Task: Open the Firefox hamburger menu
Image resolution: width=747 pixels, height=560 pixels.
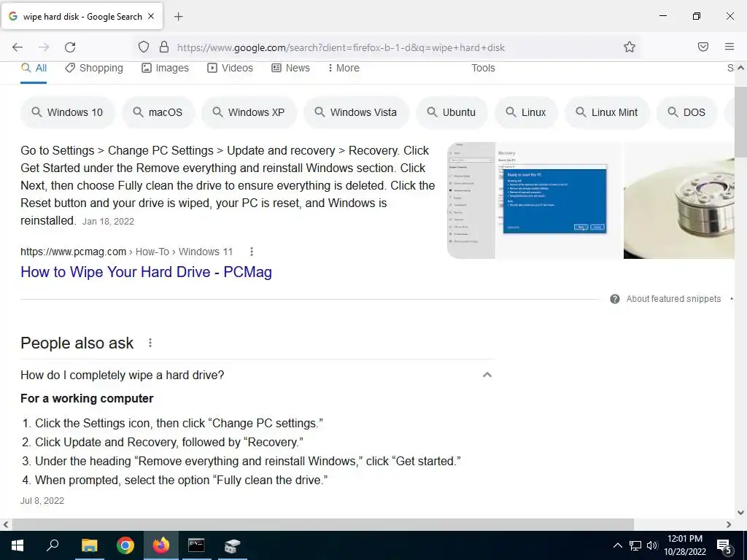Action: [x=729, y=47]
